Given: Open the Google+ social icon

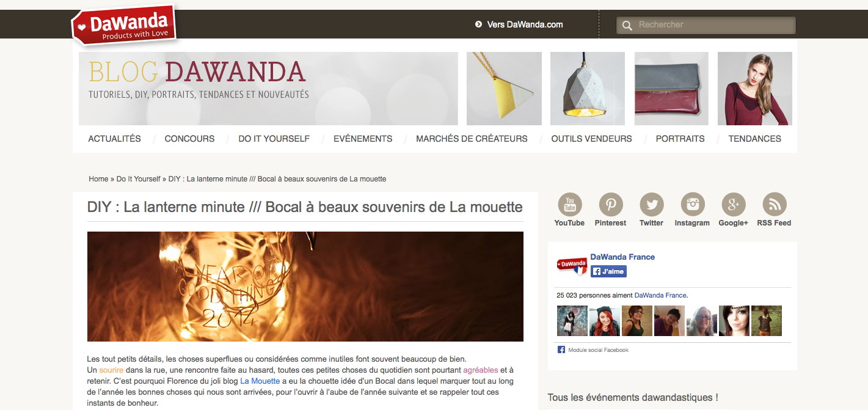Looking at the screenshot, I should tap(734, 205).
